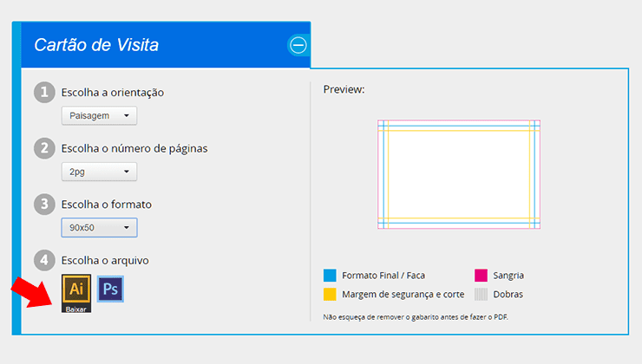Click the step 1 number badge
Image resolution: width=642 pixels, height=364 pixels.
[x=44, y=92]
